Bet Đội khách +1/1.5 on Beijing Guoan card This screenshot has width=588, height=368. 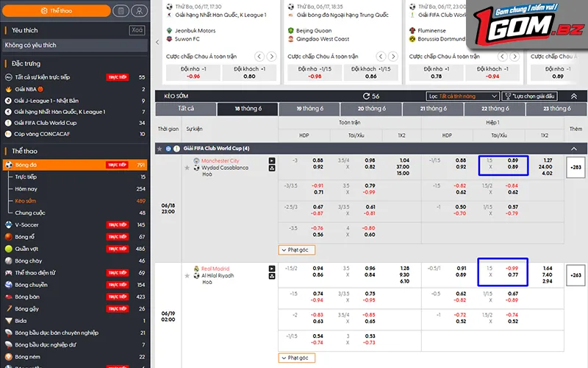tap(371, 73)
